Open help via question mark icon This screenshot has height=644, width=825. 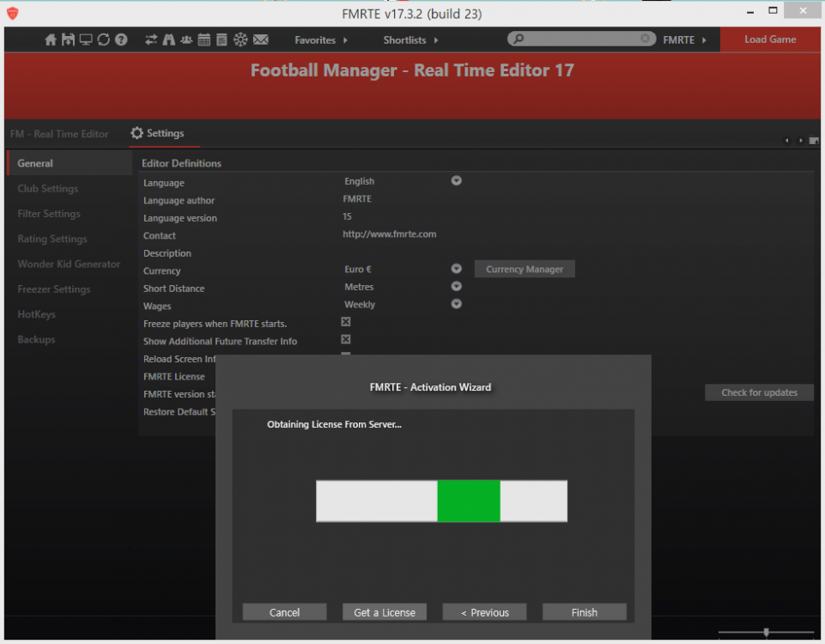(122, 39)
